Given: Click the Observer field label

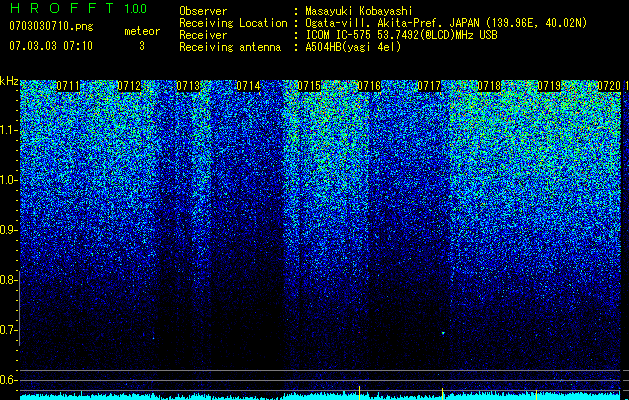Looking at the screenshot, I should click(203, 11).
